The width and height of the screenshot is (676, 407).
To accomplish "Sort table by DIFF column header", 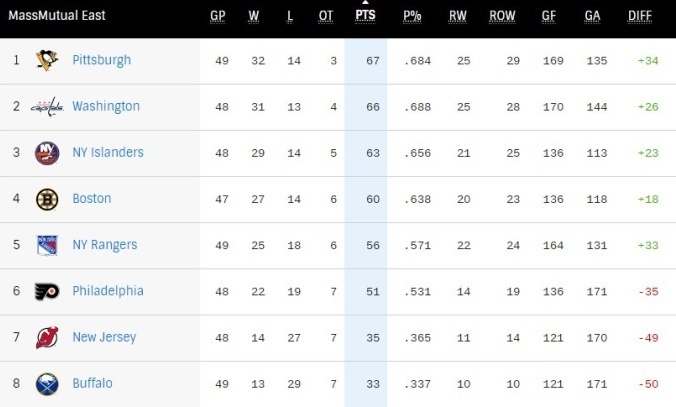I will (640, 16).
